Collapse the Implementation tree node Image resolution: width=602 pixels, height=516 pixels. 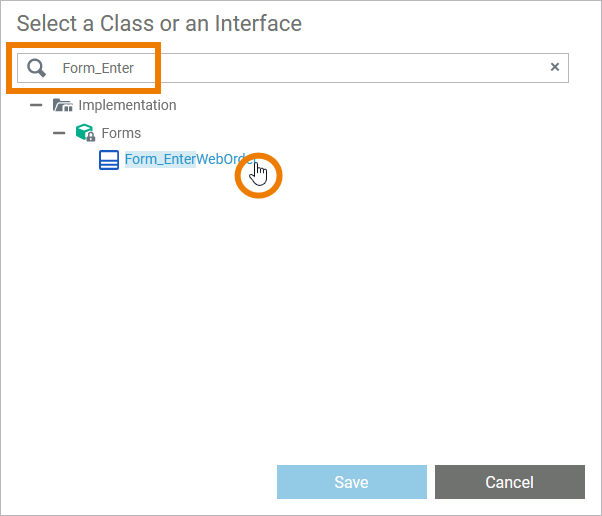[36, 105]
